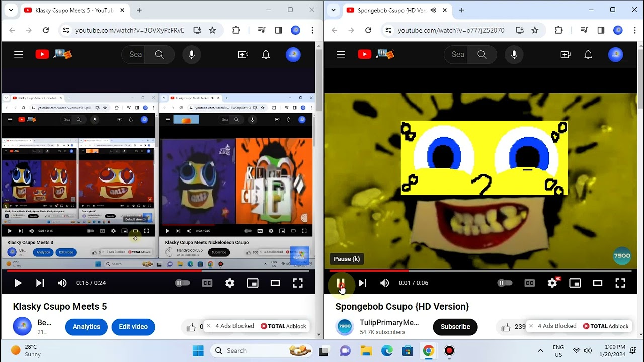Open miniplayer in the right window
Viewport: 644px width, 362px height.
tap(575, 283)
